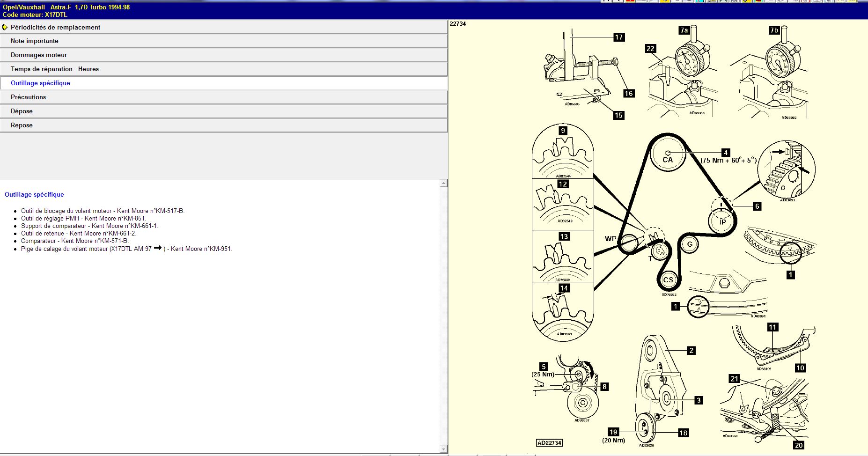Select the Note importante menu item
Image resolution: width=868 pixels, height=456 pixels.
[35, 41]
